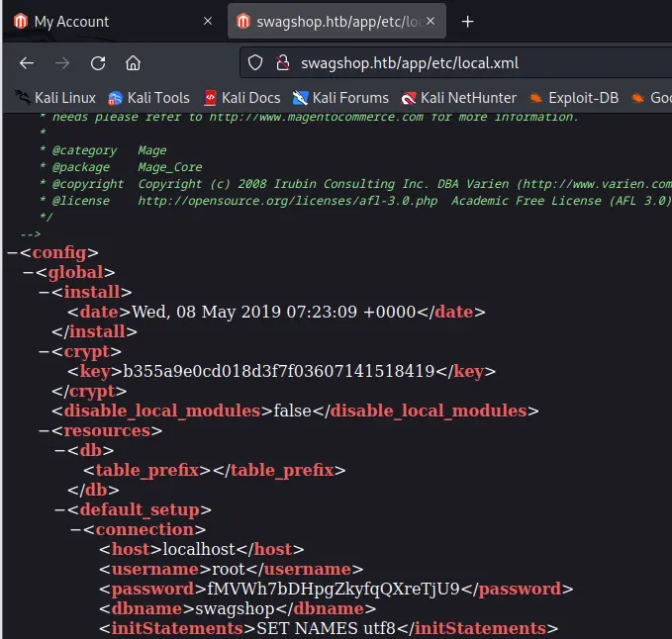Open the Kali Linux bookmark

(54, 98)
